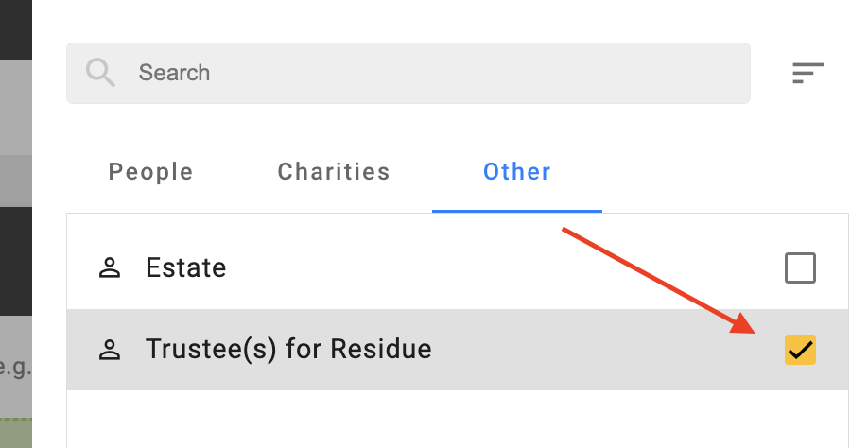Click the blank list area below Trustee row
The image size is (868, 448).
coord(458,419)
